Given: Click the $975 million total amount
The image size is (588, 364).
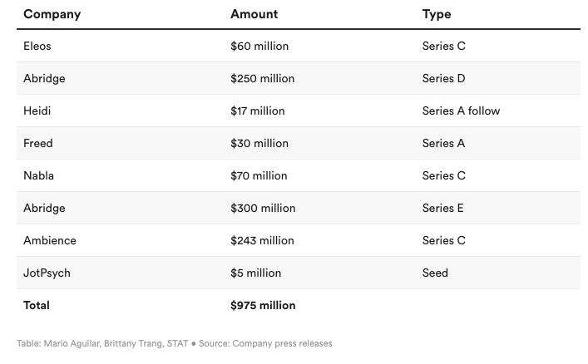Looking at the screenshot, I should [263, 305].
